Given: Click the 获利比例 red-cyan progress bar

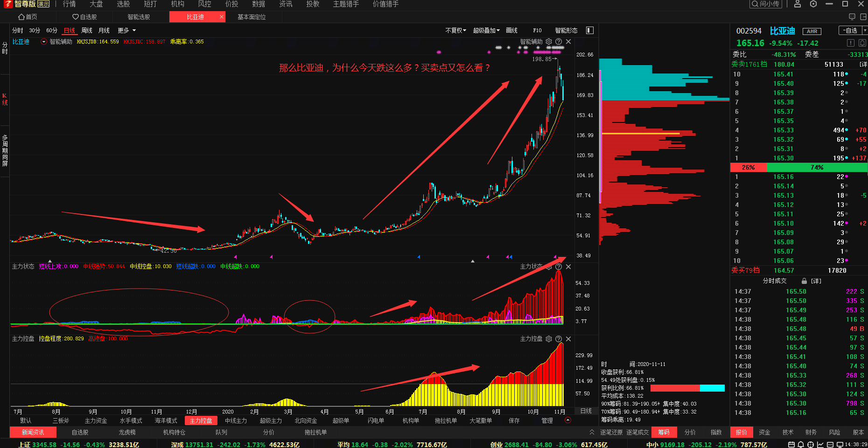Looking at the screenshot, I should point(687,388).
